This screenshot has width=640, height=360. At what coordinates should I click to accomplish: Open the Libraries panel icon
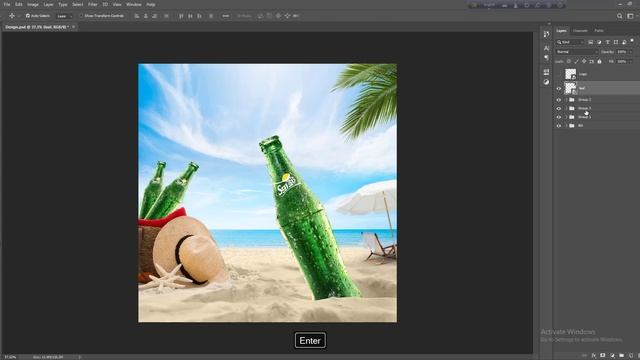click(x=547, y=72)
